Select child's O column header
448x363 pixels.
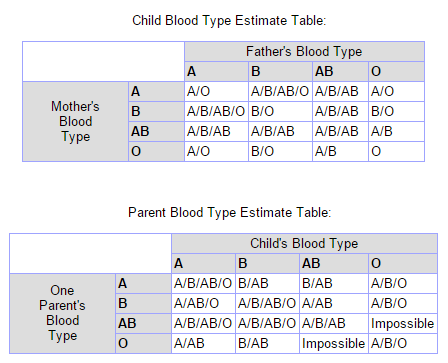click(403, 263)
